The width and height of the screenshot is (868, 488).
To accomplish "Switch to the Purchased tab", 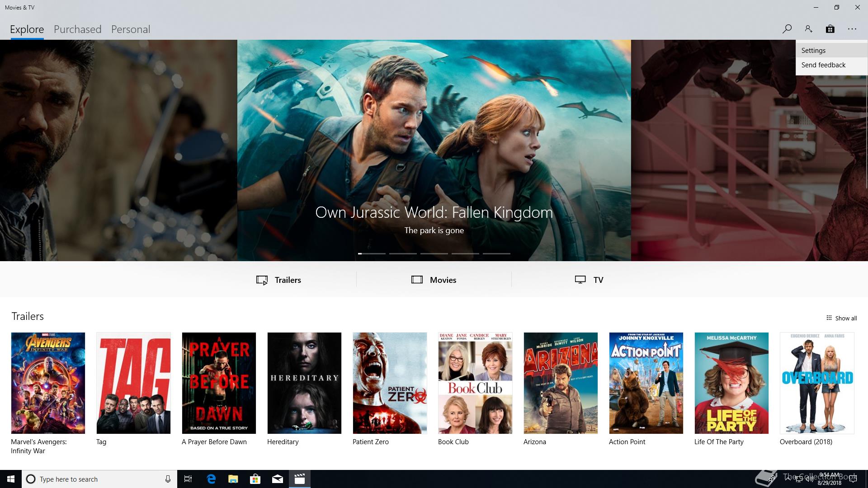I will 77,29.
